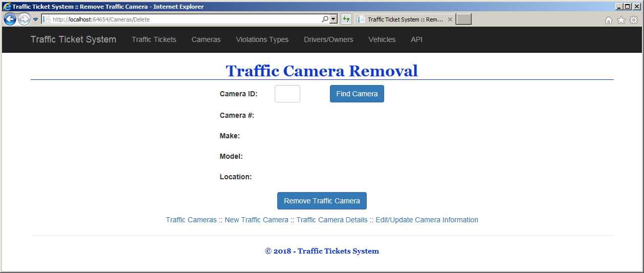Follow the Traffic Cameras link

pos(191,220)
